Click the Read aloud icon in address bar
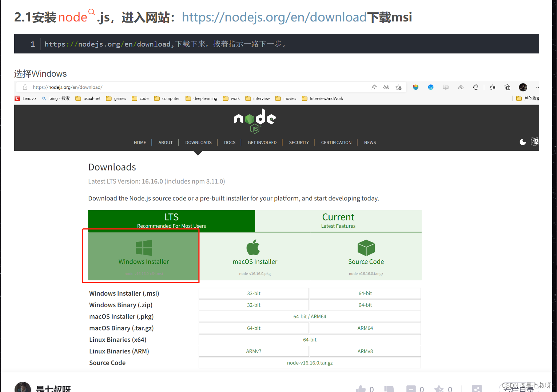Image resolution: width=557 pixels, height=392 pixels. pos(374,87)
